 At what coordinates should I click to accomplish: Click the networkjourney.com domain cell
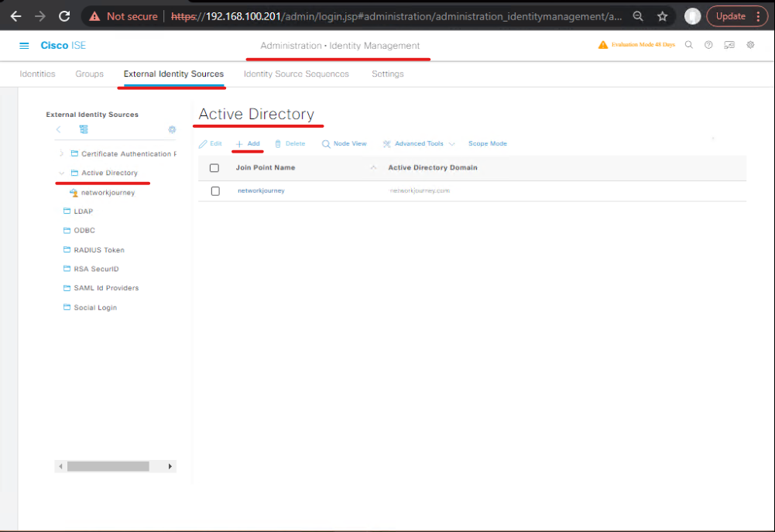[420, 190]
